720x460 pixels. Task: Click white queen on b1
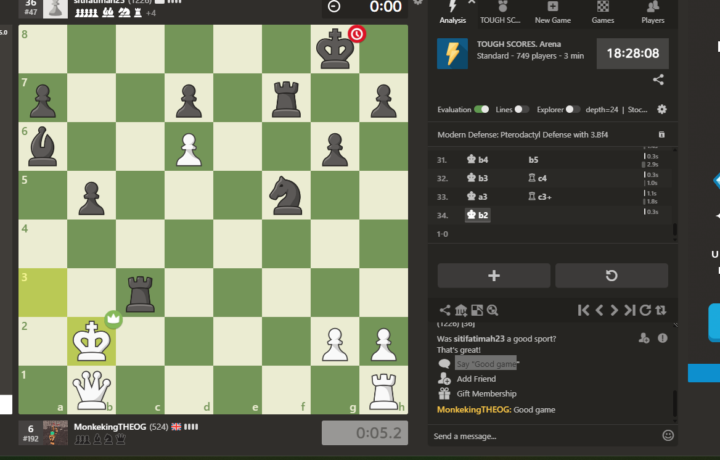pos(91,390)
